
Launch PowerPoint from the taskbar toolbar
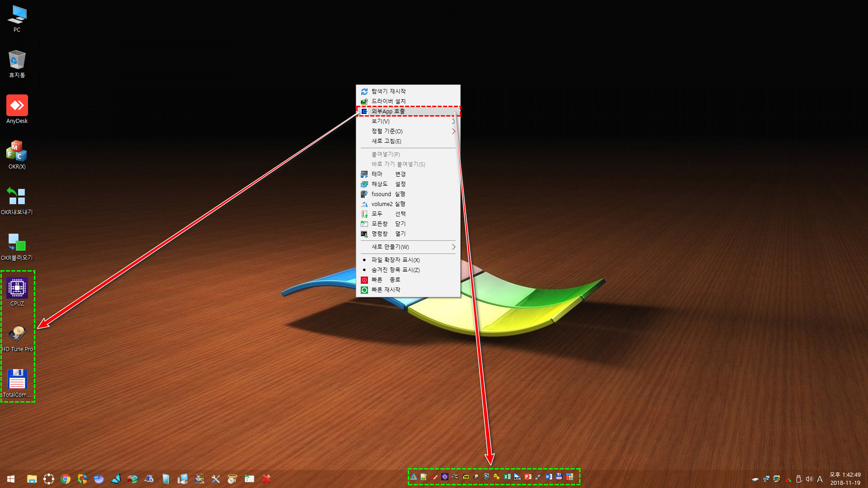click(x=528, y=477)
